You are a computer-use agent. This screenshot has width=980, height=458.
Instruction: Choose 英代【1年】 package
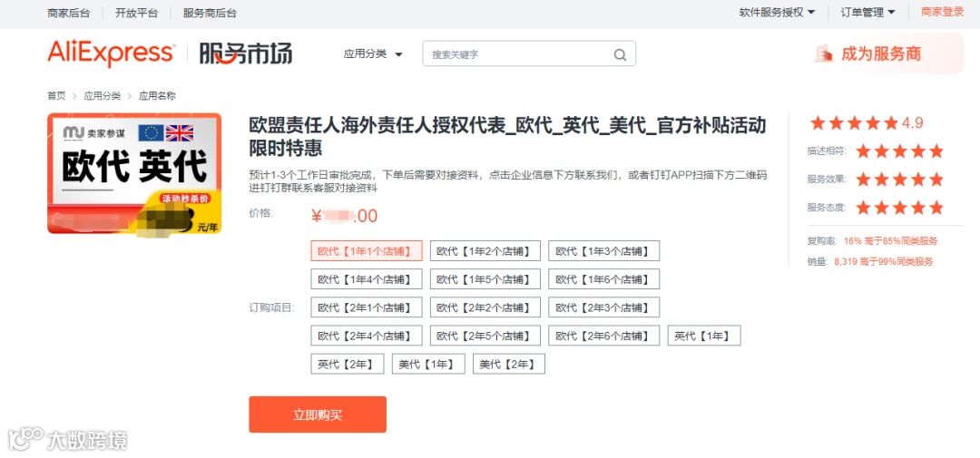(704, 336)
